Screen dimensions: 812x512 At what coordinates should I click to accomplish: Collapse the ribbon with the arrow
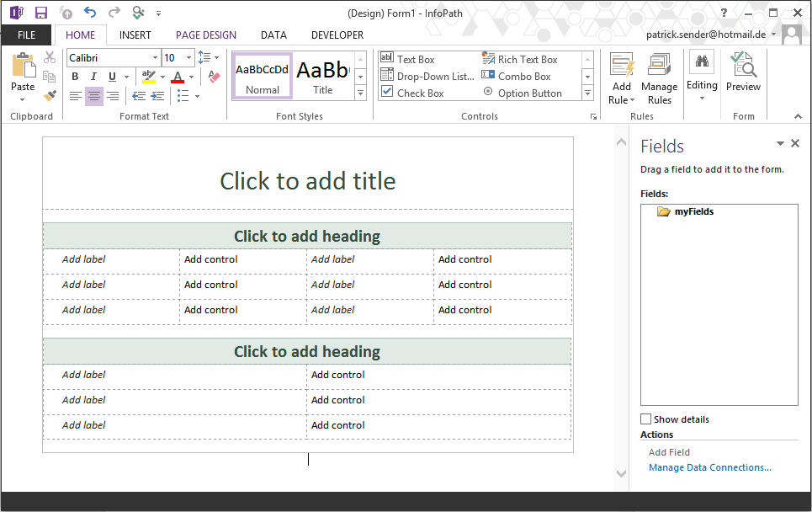pos(798,116)
